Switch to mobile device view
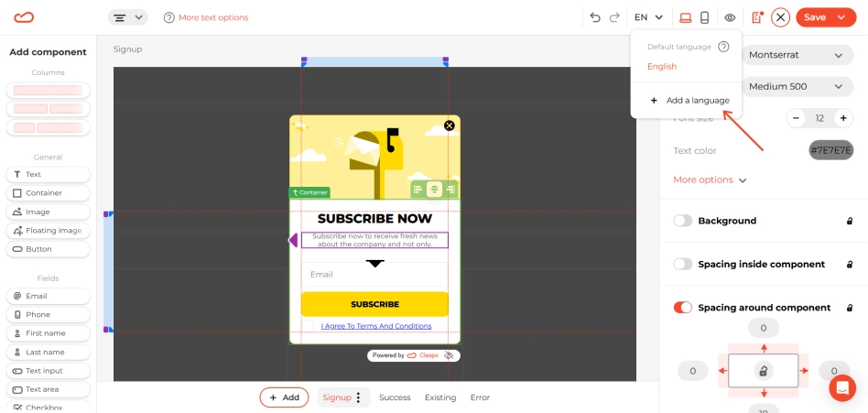 point(704,17)
